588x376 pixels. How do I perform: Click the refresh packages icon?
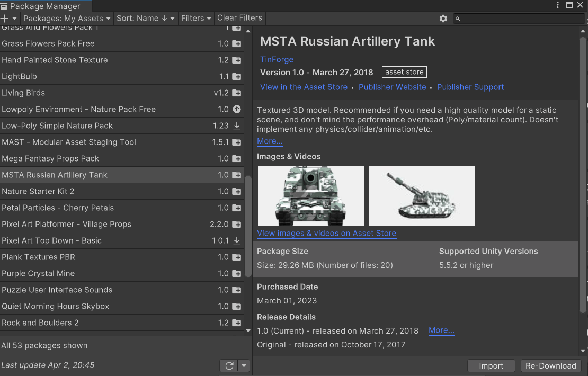coord(229,366)
